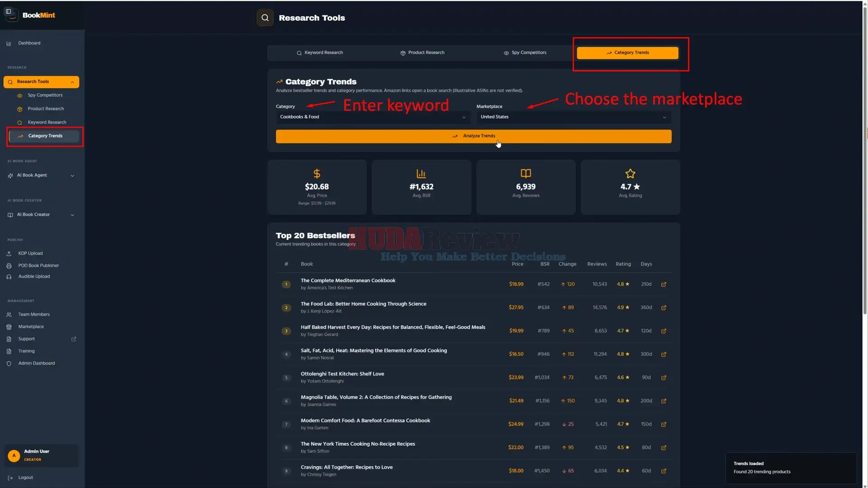This screenshot has width=868, height=488.
Task: Click '$20.68' average price value
Action: (317, 187)
